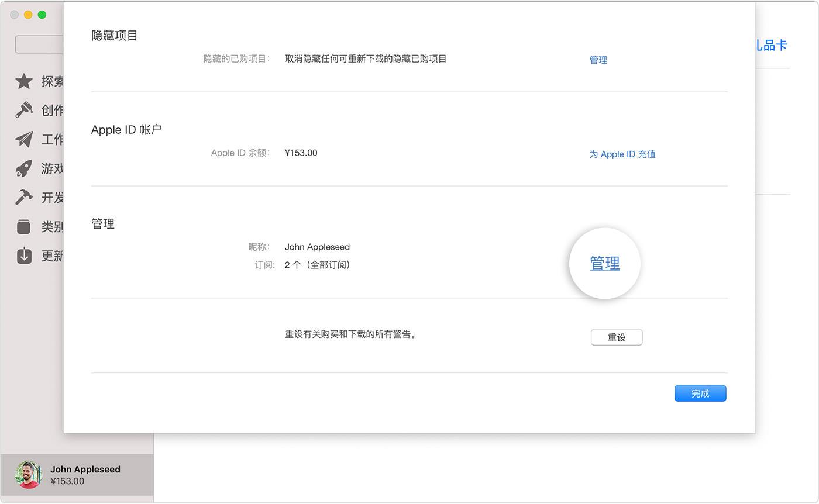Image resolution: width=819 pixels, height=504 pixels.
Task: Select the 游戏 rocket icon in the sidebar
Action: [x=23, y=168]
